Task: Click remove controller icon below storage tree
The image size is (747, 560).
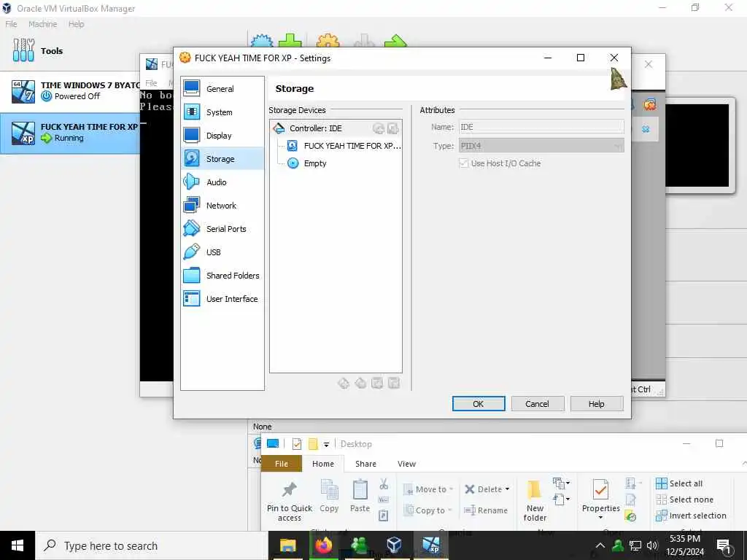Action: click(x=360, y=383)
